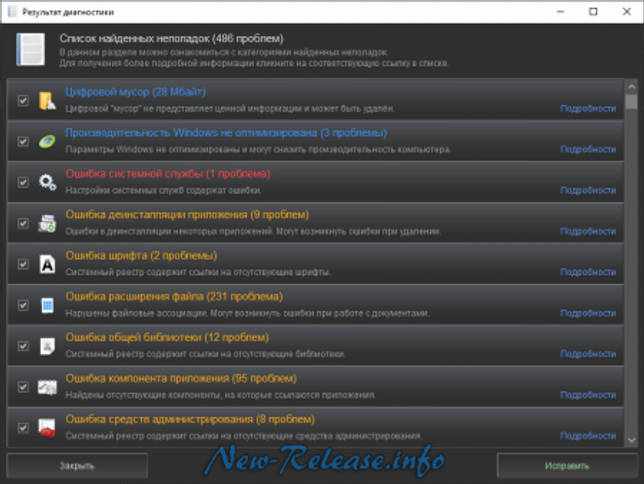Screen dimensions: 644x484
Task: Open Подробности for uninstall error row
Action: tap(588, 231)
